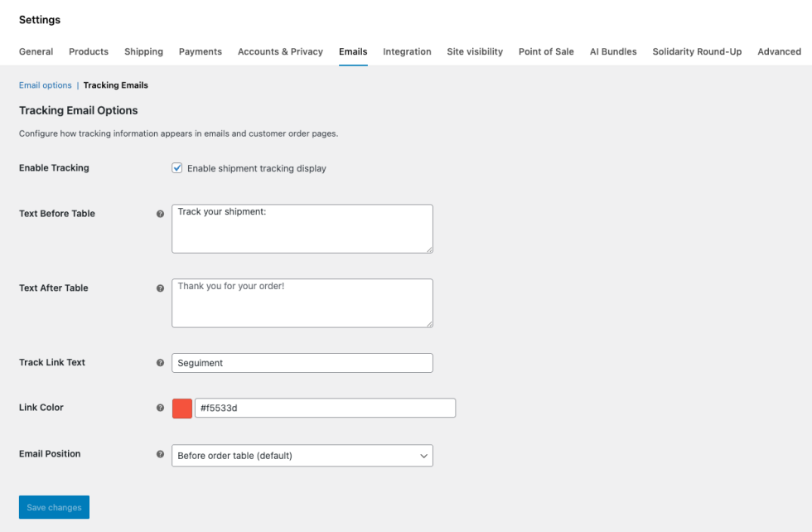812x532 pixels.
Task: Click into the Text After Table textarea
Action: [302, 303]
